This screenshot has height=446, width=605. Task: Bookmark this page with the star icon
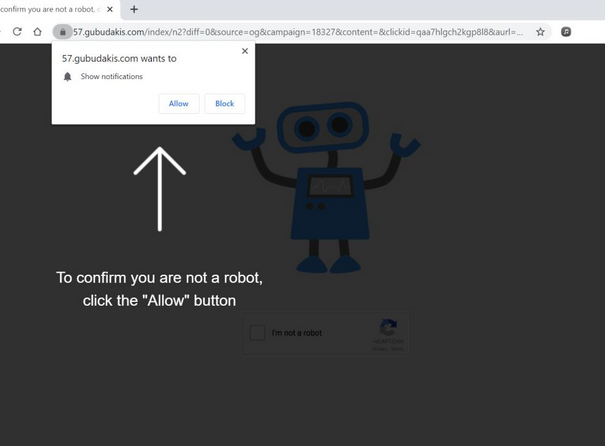540,32
